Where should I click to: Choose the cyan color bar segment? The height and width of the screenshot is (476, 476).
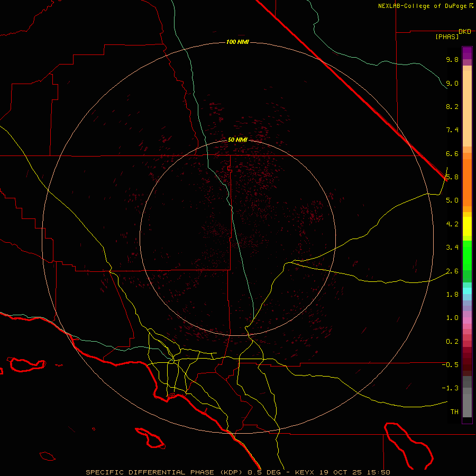(x=467, y=290)
